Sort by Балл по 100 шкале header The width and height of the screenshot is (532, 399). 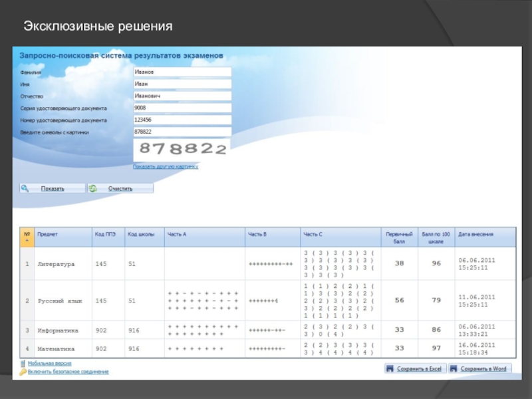click(436, 237)
